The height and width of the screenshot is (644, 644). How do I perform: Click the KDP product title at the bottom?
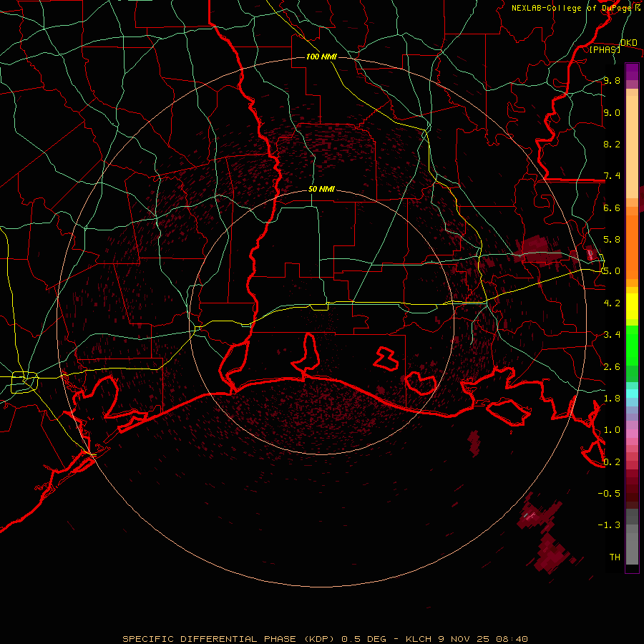tap(326, 639)
